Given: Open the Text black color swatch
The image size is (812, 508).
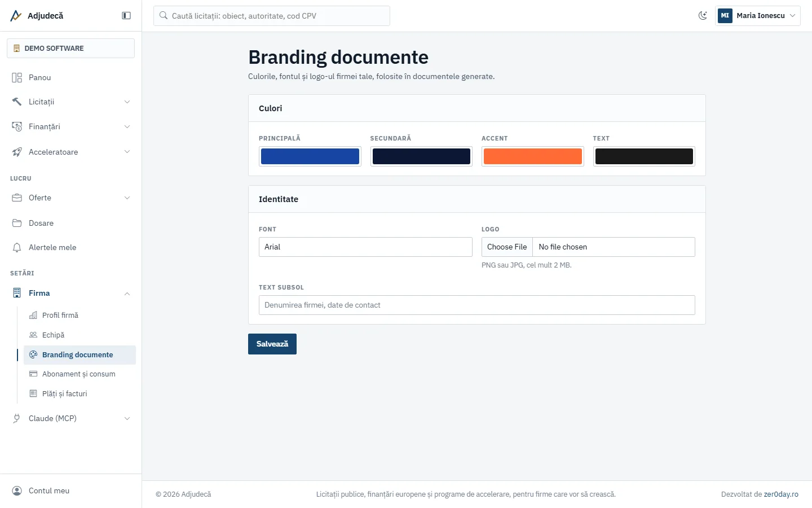Looking at the screenshot, I should pos(644,156).
